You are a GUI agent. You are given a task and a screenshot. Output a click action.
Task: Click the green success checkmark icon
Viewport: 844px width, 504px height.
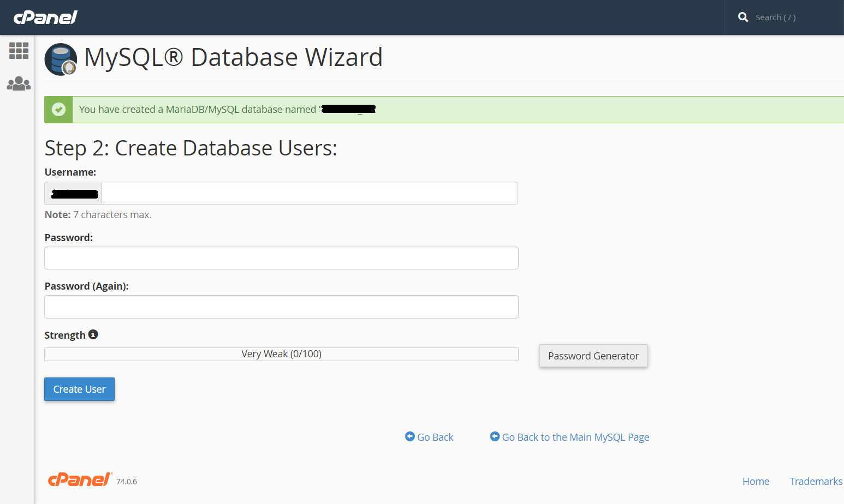(58, 110)
